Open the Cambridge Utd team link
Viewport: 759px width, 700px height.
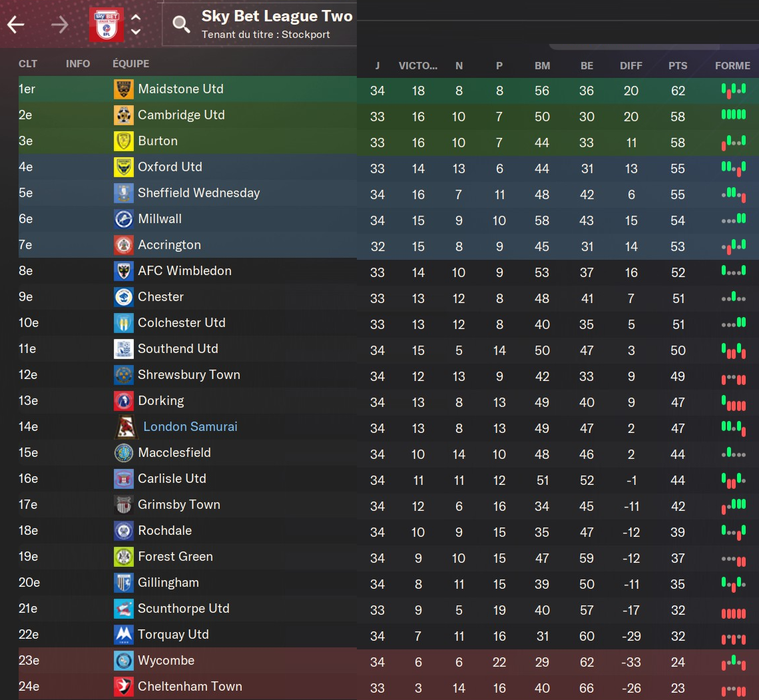(x=181, y=115)
